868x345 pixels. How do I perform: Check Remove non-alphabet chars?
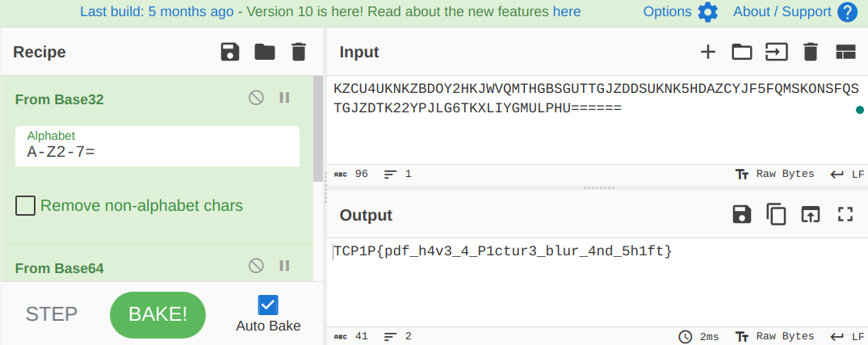tap(26, 206)
